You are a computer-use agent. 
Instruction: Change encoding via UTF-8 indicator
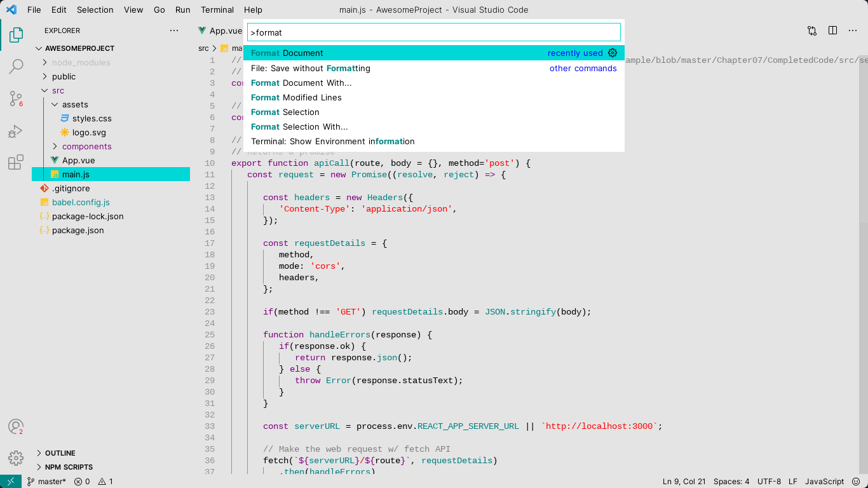769,482
